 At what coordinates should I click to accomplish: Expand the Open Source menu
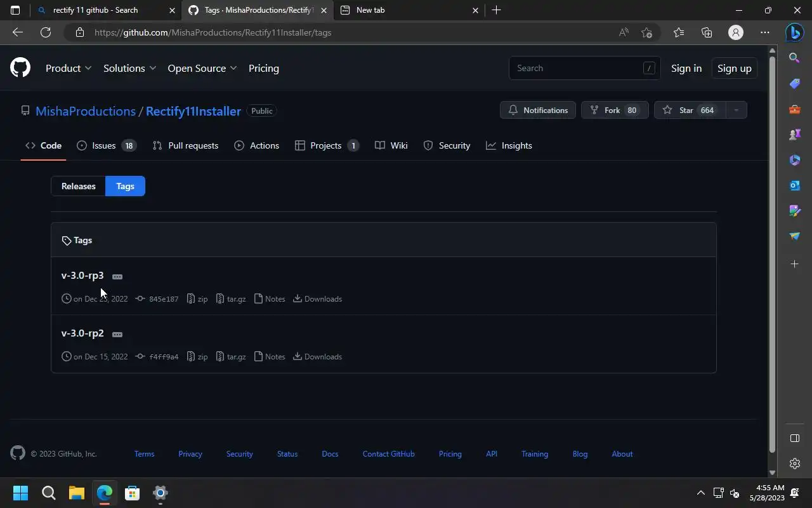(202, 68)
